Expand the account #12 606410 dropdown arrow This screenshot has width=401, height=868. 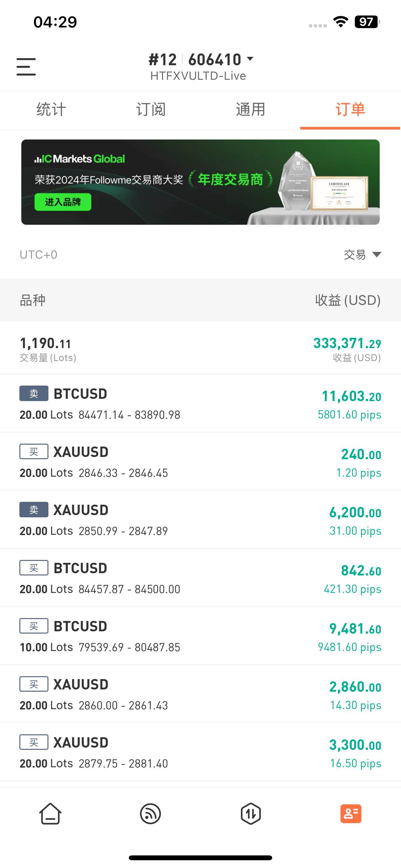(250, 59)
